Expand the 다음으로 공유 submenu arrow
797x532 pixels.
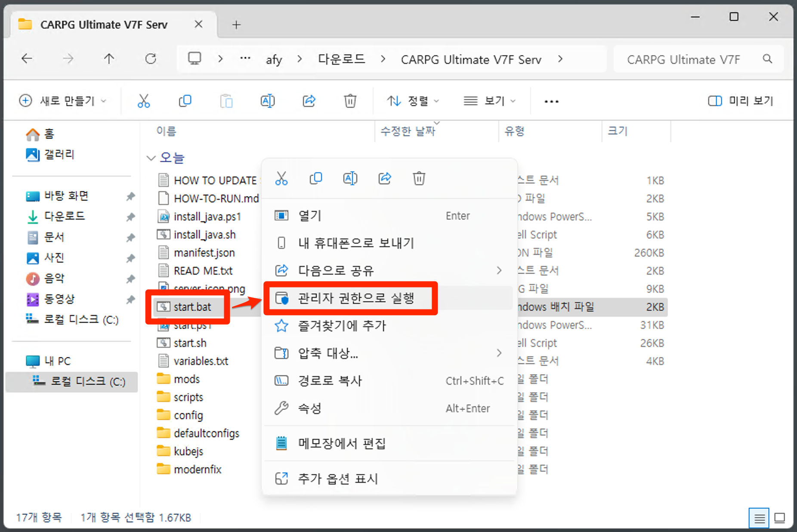click(499, 270)
